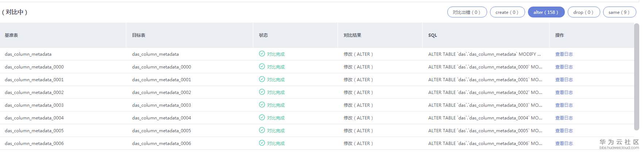The height and width of the screenshot is (153, 644).
Task: Click the ALTER SQL text for das_column_metadata_0003
Action: [x=485, y=105]
